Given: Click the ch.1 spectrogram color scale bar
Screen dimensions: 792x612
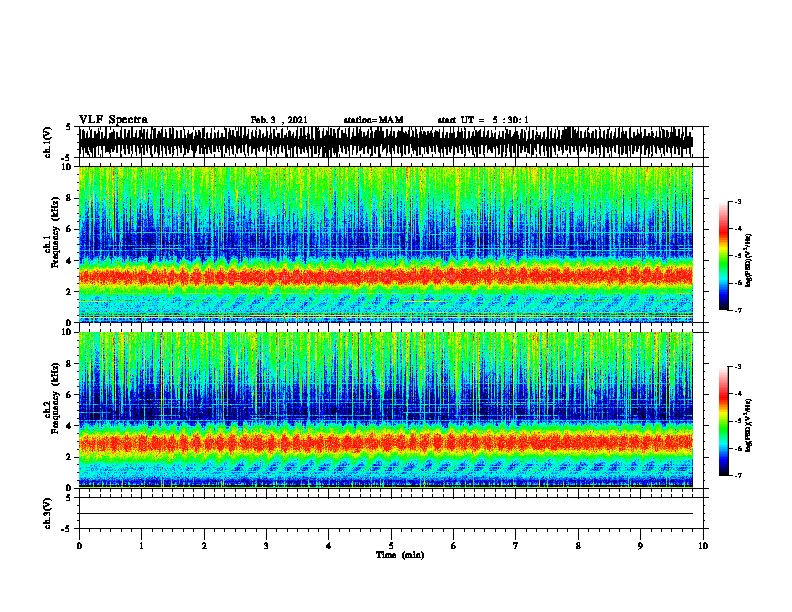Looking at the screenshot, I should pyautogui.click(x=724, y=256).
